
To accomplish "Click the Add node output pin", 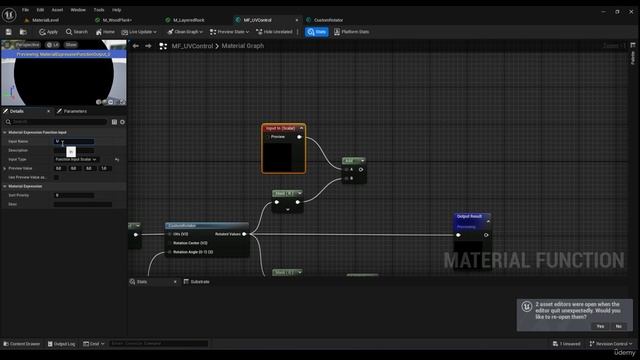I will click(361, 169).
